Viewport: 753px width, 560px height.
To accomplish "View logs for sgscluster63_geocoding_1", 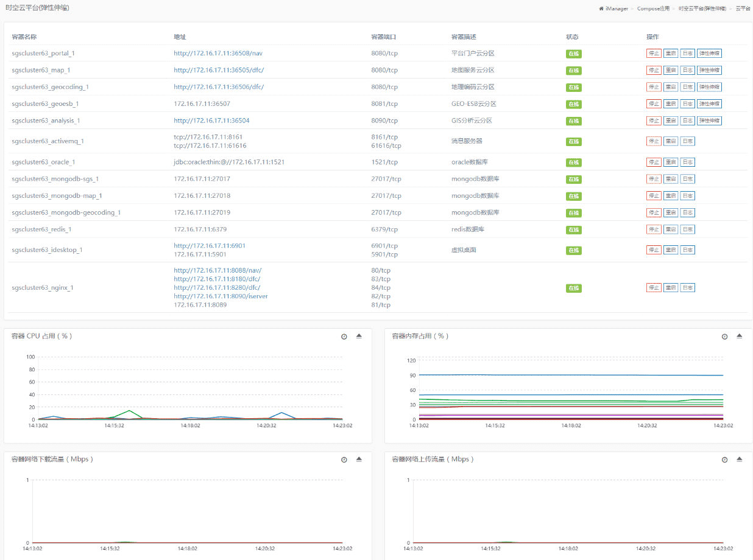I will 687,87.
